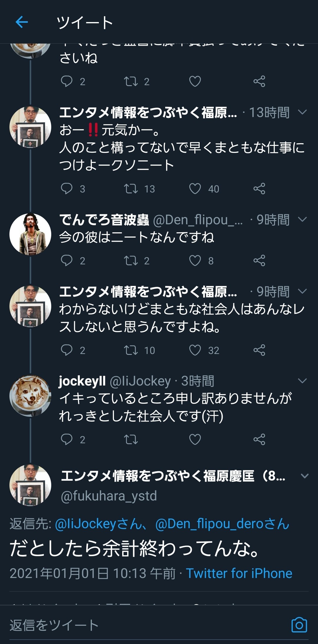318x644 pixels.
Task: Go back using the arrow icon
Action: click(x=22, y=22)
